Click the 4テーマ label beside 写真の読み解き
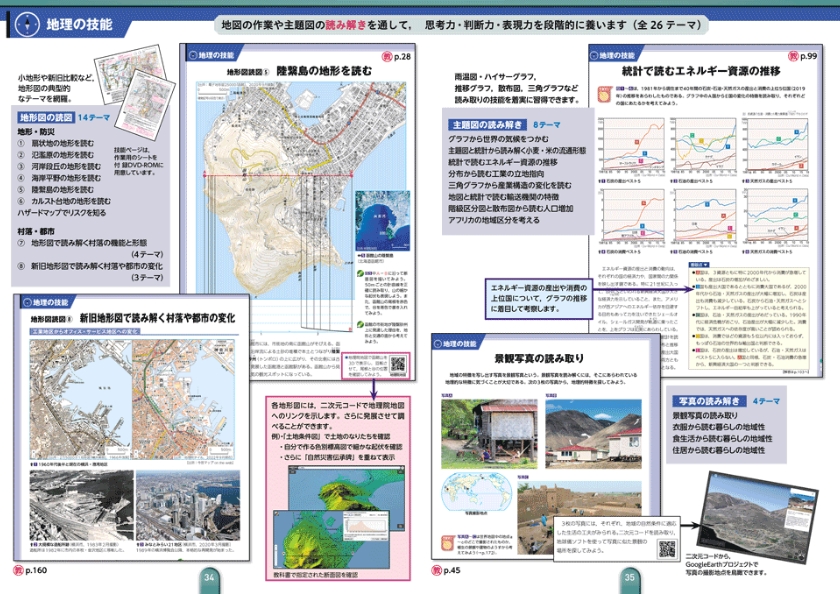 (766, 401)
